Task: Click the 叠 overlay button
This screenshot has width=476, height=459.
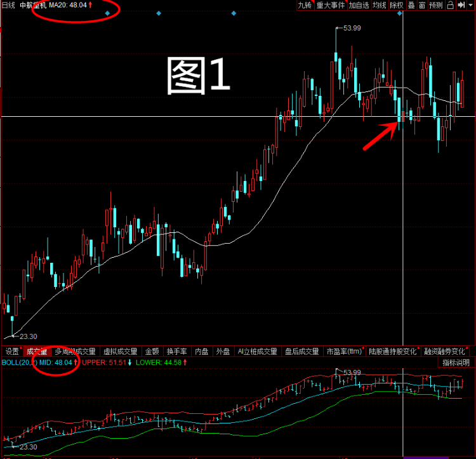Action: click(411, 5)
